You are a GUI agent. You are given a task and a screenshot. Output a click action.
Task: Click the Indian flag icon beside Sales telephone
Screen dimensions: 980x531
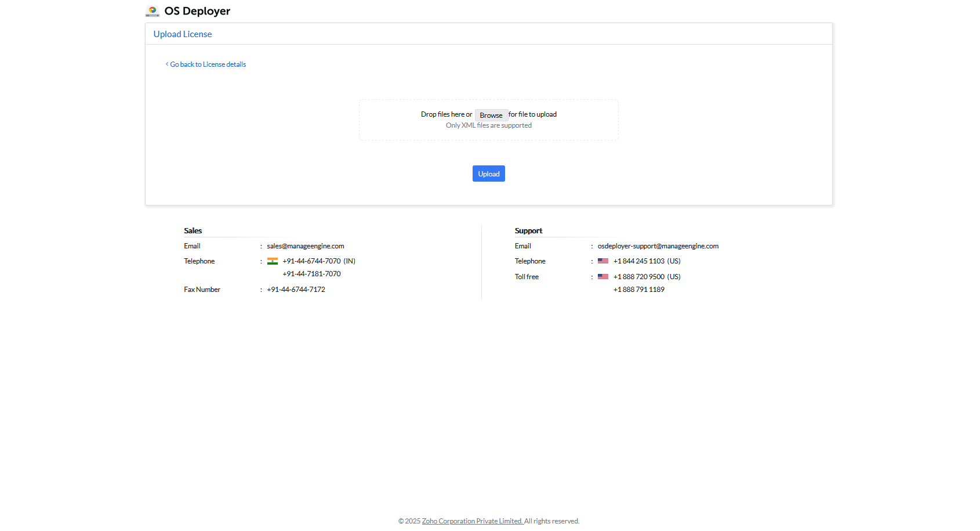coord(272,261)
